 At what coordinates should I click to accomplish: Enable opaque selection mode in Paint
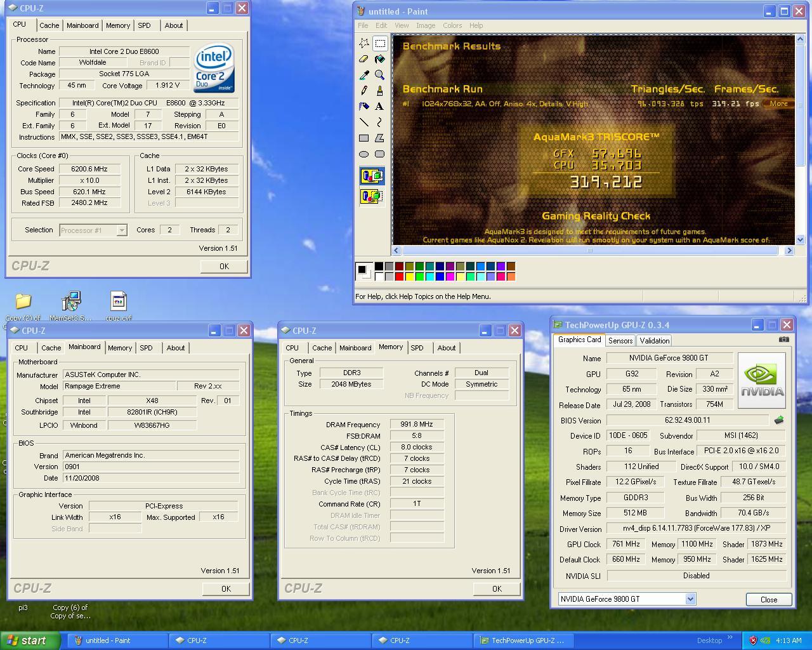372,176
